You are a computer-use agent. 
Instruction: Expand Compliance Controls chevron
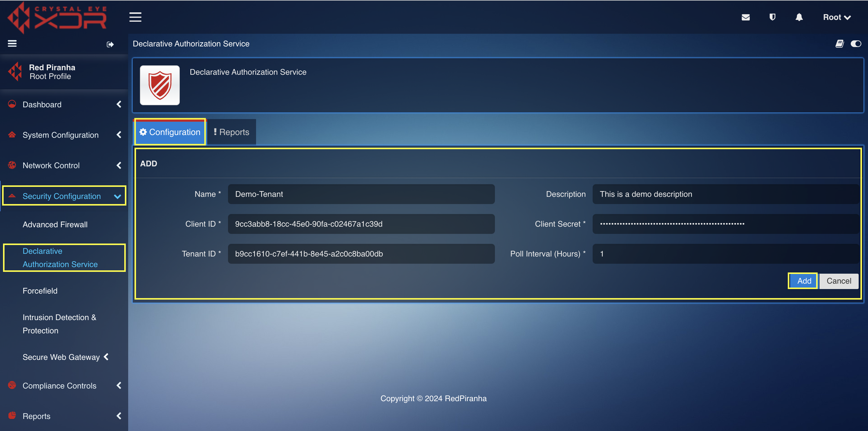tap(119, 385)
